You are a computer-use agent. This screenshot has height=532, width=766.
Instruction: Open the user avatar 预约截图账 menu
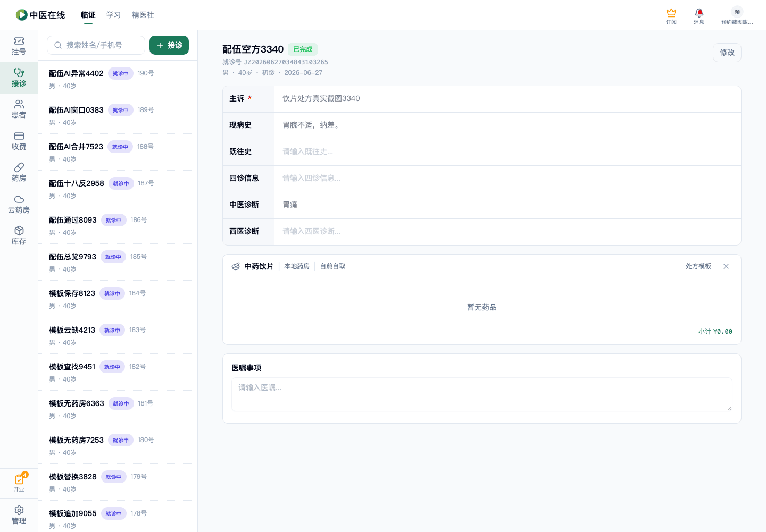coord(737,16)
